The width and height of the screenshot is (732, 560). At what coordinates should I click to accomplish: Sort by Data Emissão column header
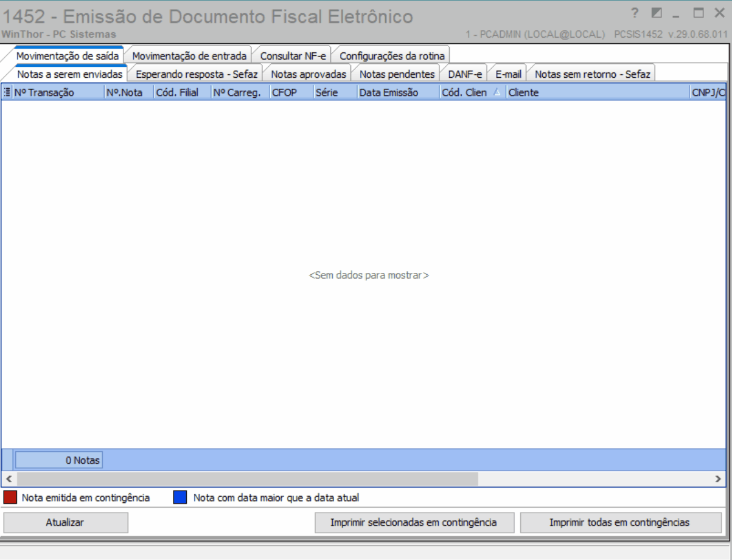click(399, 92)
